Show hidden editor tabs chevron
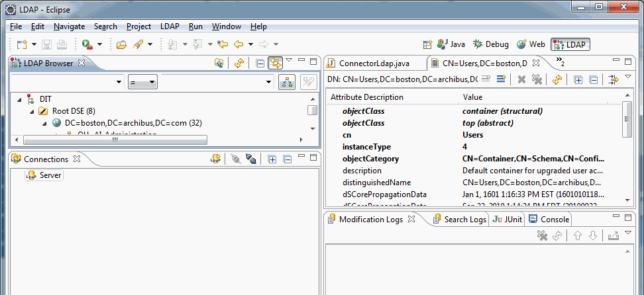The image size is (644, 295). coord(561,62)
